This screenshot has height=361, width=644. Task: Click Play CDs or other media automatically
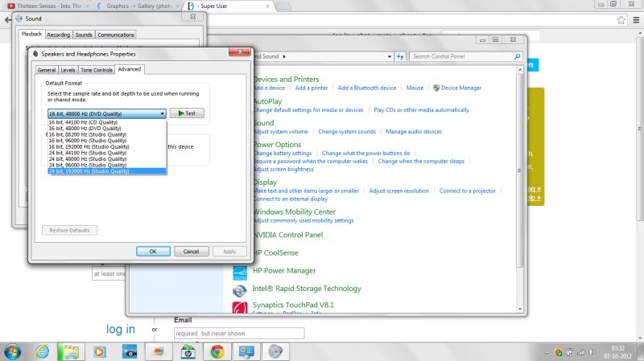421,110
